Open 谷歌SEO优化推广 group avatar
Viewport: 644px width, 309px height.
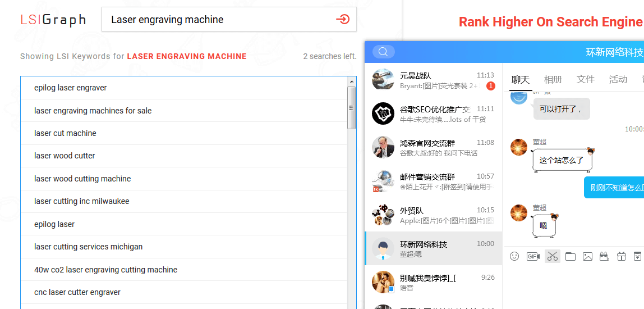coord(383,113)
